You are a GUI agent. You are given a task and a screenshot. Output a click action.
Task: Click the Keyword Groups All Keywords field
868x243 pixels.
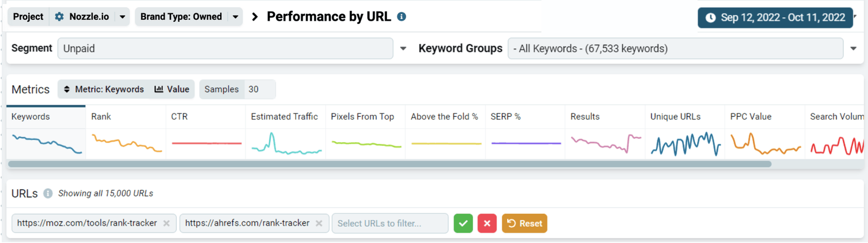pyautogui.click(x=675, y=48)
